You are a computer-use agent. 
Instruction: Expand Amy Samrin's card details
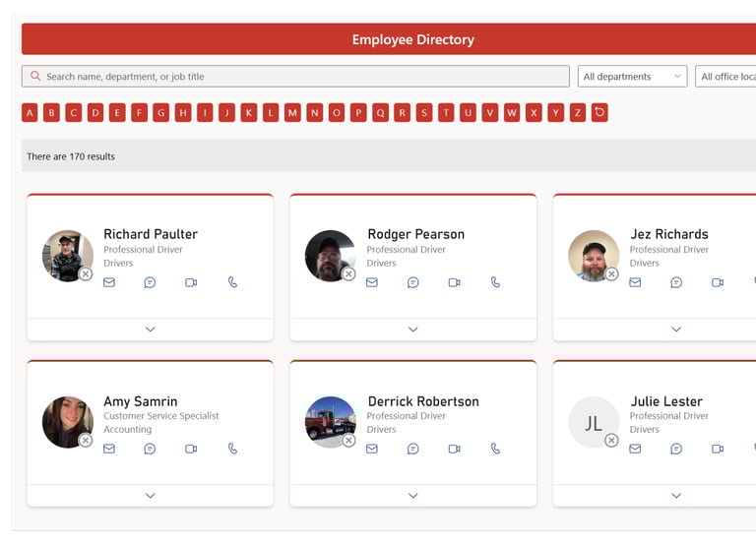(x=151, y=496)
